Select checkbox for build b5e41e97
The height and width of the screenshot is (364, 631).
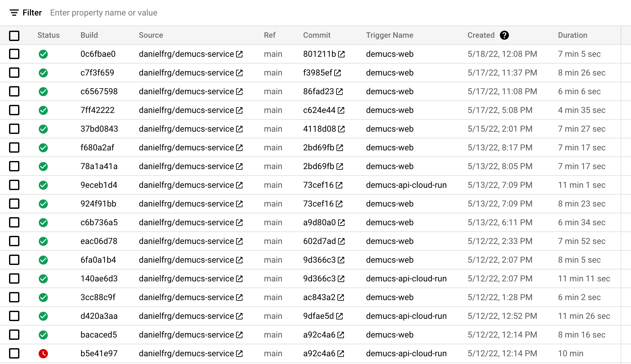pyautogui.click(x=14, y=353)
